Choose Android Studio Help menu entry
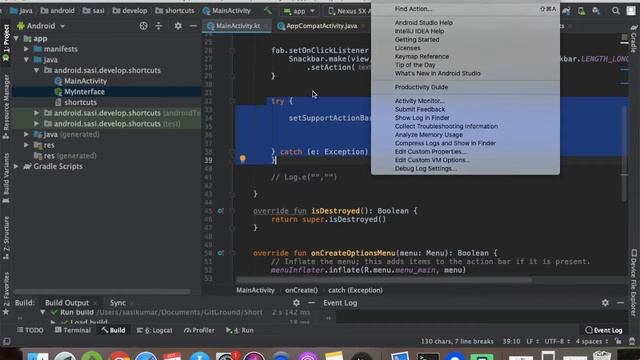The width and height of the screenshot is (640, 360). (465, 22)
